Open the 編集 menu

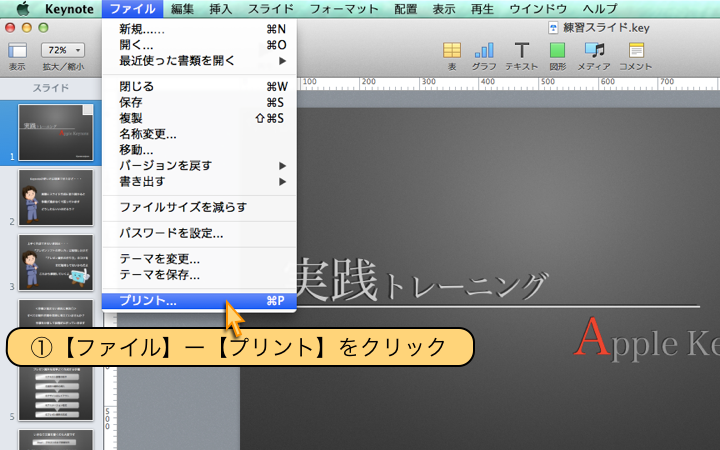pyautogui.click(x=182, y=9)
